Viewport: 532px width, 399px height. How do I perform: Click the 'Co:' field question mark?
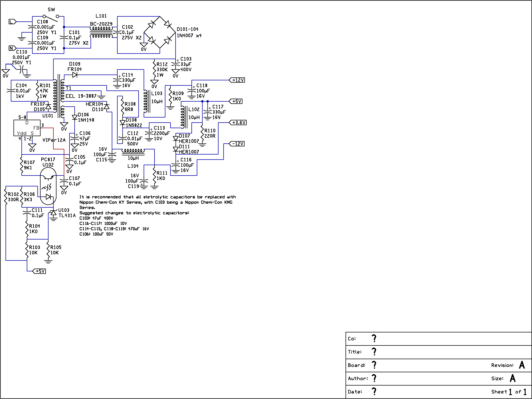click(x=374, y=338)
